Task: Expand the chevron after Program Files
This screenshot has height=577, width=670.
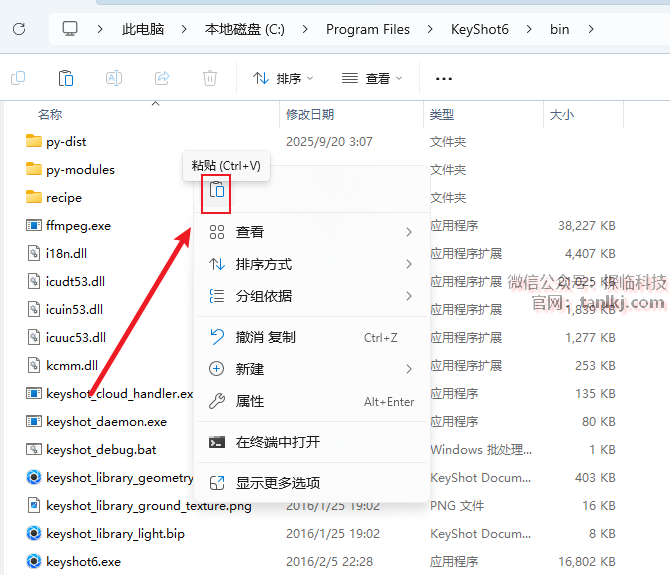Action: pos(430,29)
